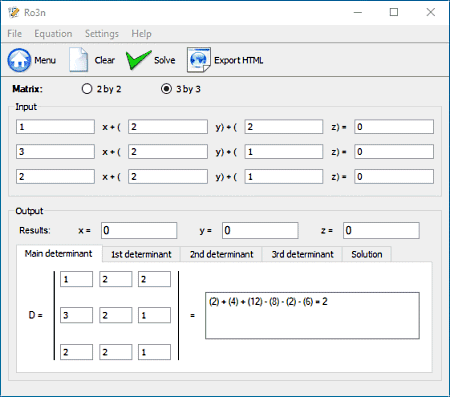This screenshot has width=450, height=397.
Task: Click the determinant calculation text box
Action: [312, 316]
